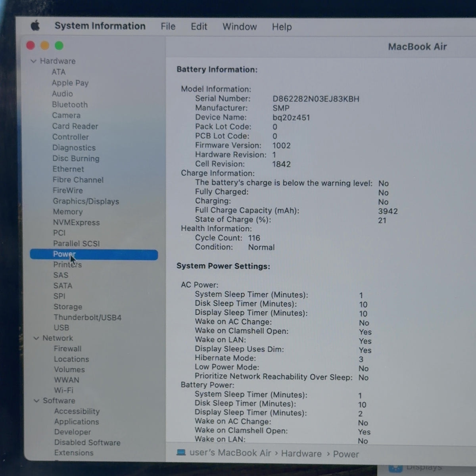Screen dimensions: 476x476
Task: Select Applications under Software
Action: click(77, 422)
